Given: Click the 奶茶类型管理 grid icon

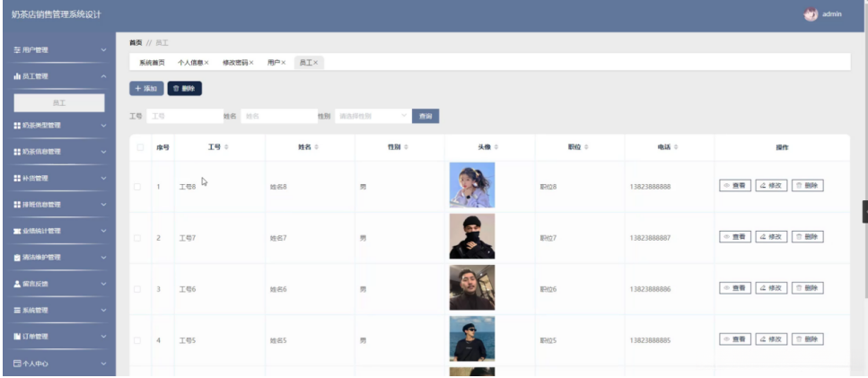Looking at the screenshot, I should point(17,126).
